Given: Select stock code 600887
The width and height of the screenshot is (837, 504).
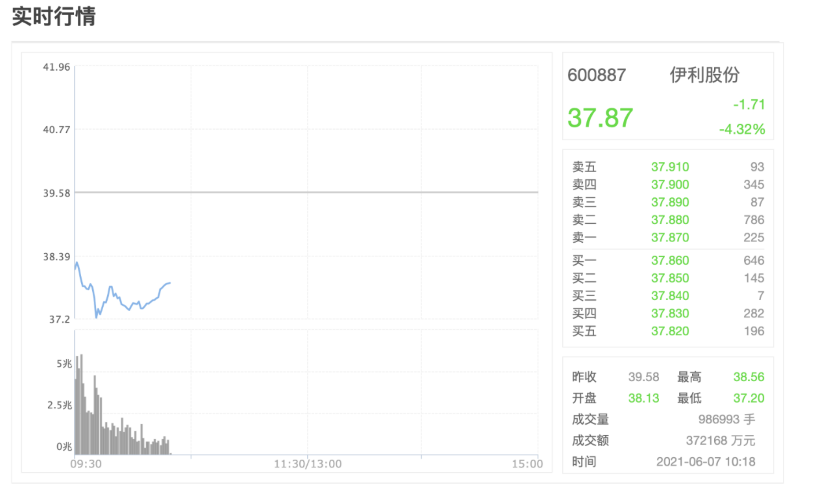Looking at the screenshot, I should pyautogui.click(x=596, y=75).
